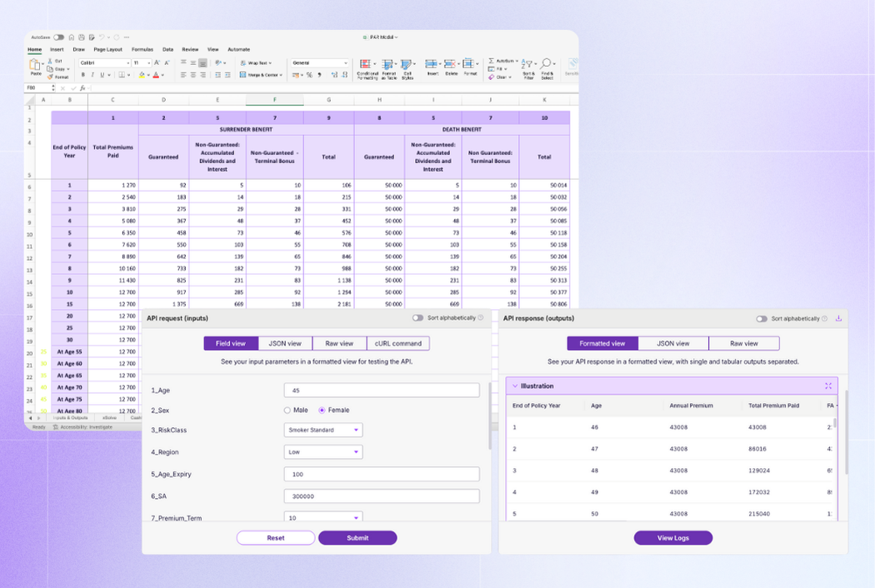
Task: Click the Find & Select magnifier icon
Action: pos(547,64)
